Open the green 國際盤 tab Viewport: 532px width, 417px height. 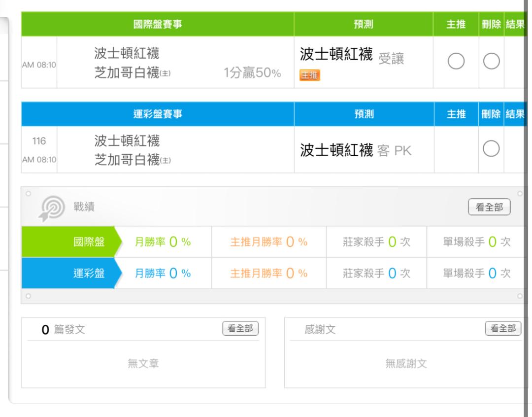[x=71, y=242]
